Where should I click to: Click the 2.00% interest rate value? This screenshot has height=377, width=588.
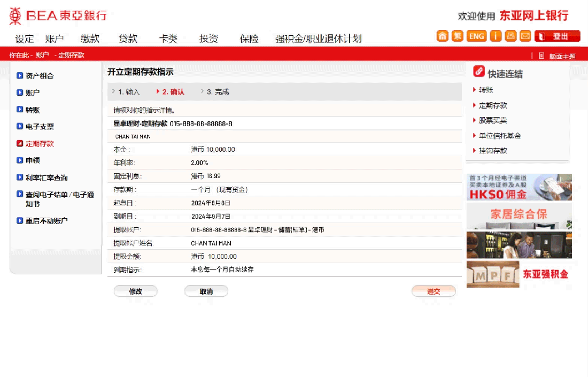coord(199,163)
